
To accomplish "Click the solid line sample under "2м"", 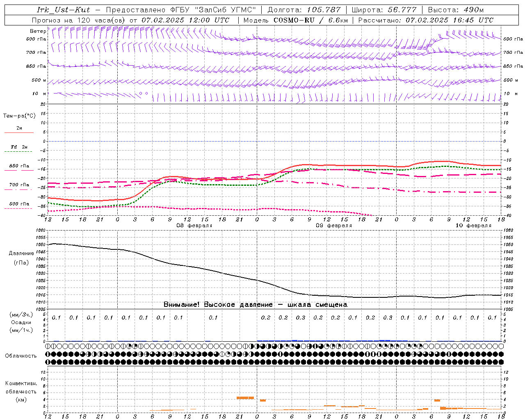I will [19, 132].
